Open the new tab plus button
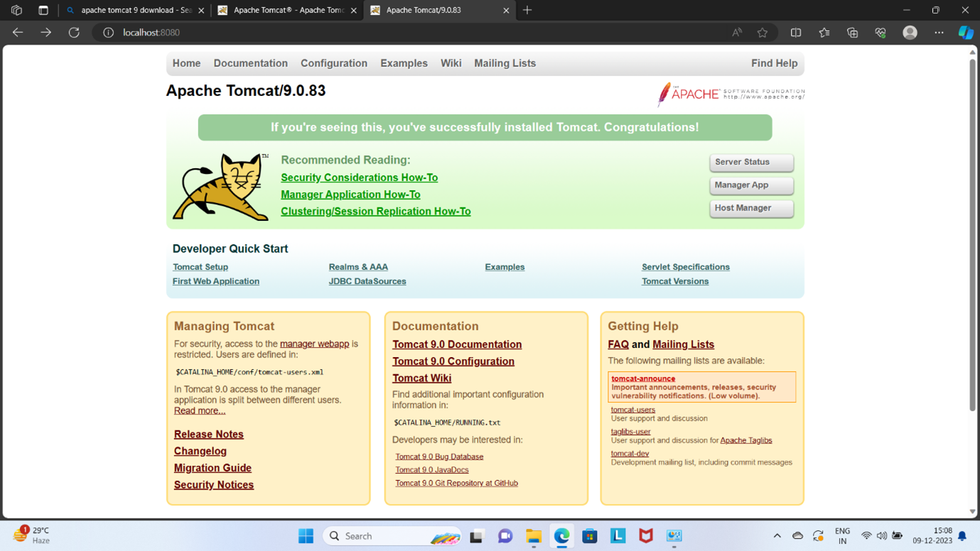The height and width of the screenshot is (551, 980). (527, 10)
